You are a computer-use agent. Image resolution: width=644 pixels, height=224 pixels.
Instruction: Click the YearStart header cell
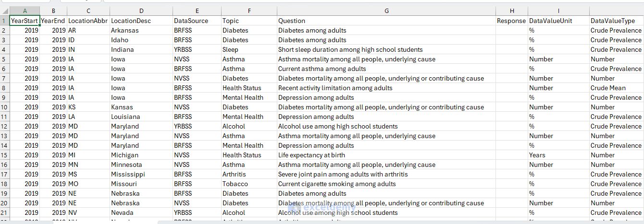point(25,21)
